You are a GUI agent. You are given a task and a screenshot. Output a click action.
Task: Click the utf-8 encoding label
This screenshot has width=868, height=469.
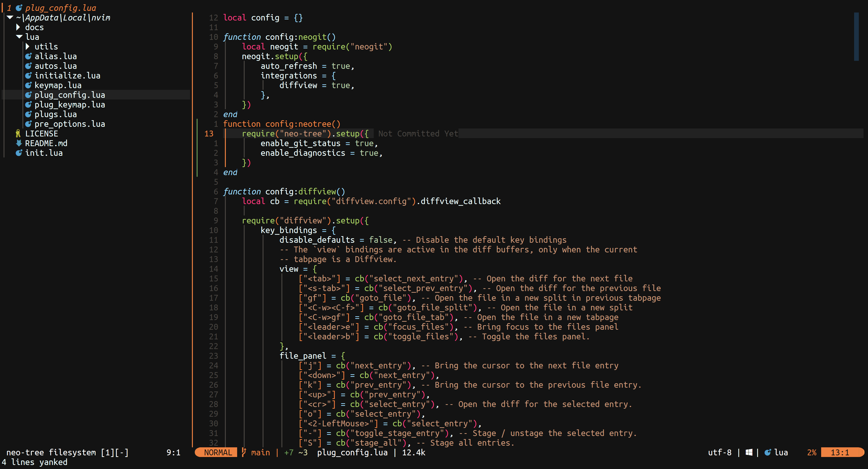[720, 453]
